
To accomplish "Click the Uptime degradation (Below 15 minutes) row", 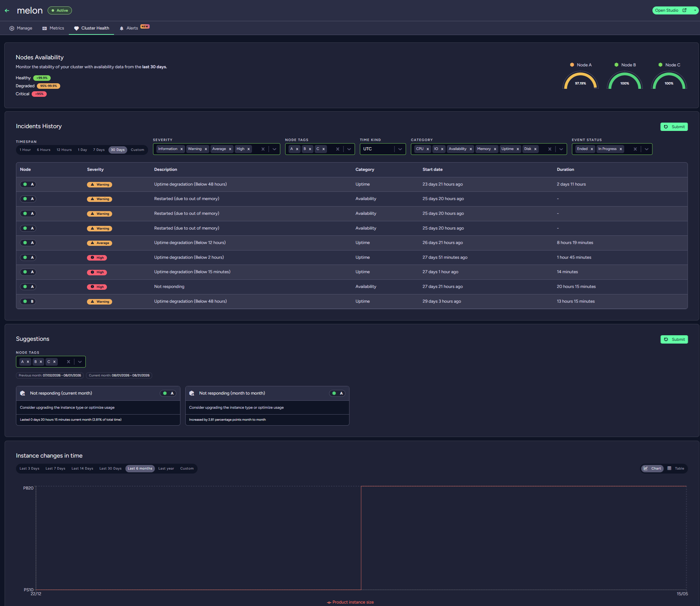I will [352, 272].
